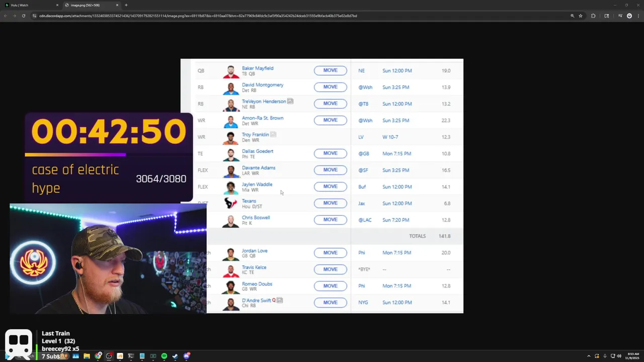Open Jaylen Waddle player link

click(257, 185)
